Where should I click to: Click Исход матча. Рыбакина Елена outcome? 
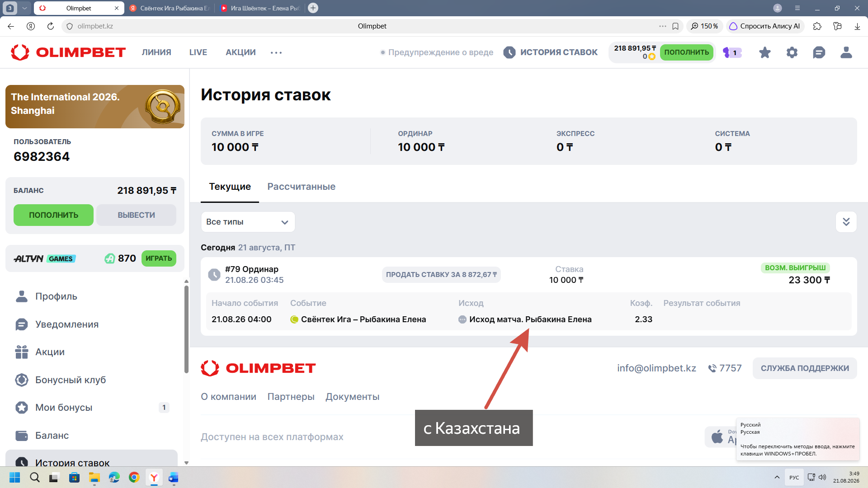[x=530, y=319]
